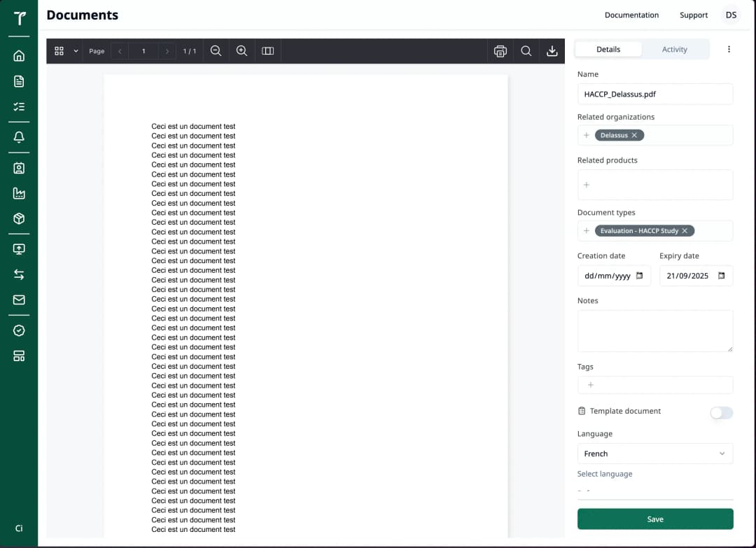The width and height of the screenshot is (756, 548).
Task: Open the three-dot options menu in Details panel
Action: point(729,49)
